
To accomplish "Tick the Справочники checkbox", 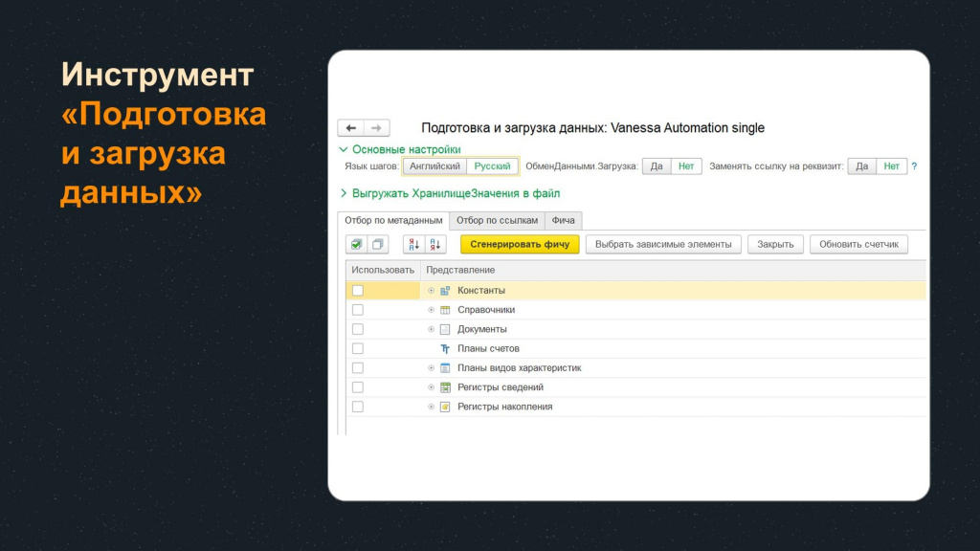I will click(358, 310).
